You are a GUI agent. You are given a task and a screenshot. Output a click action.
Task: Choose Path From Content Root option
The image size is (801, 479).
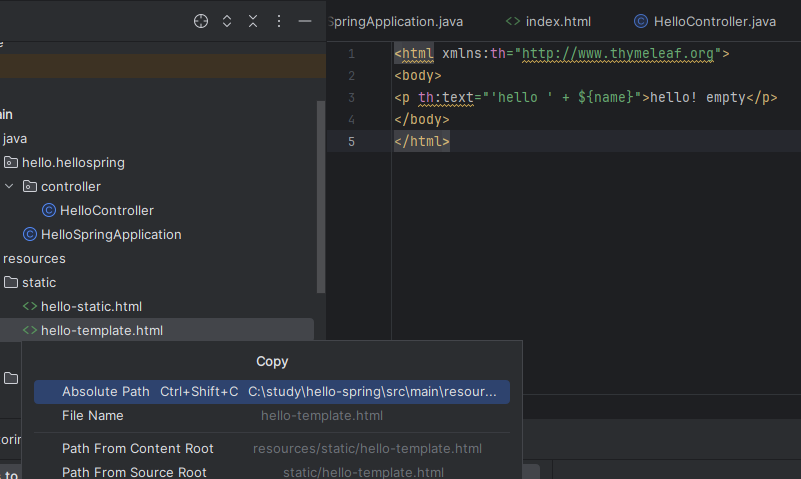tap(272, 448)
